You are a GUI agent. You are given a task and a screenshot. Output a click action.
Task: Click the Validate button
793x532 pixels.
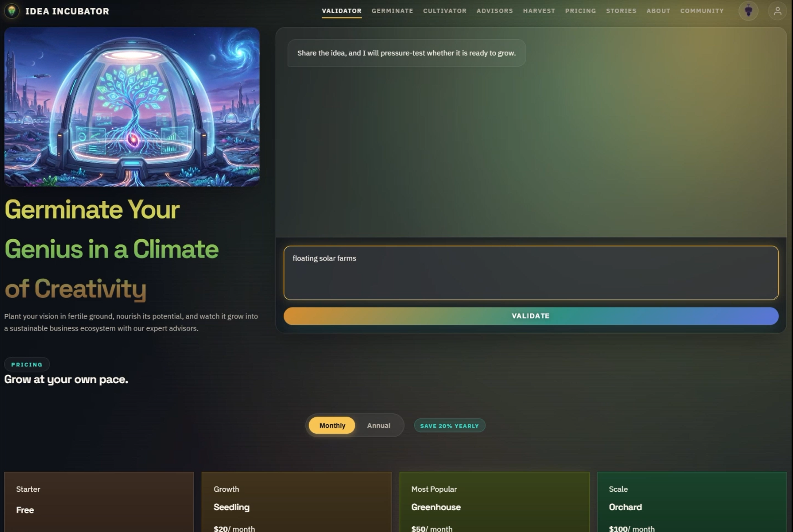tap(531, 316)
